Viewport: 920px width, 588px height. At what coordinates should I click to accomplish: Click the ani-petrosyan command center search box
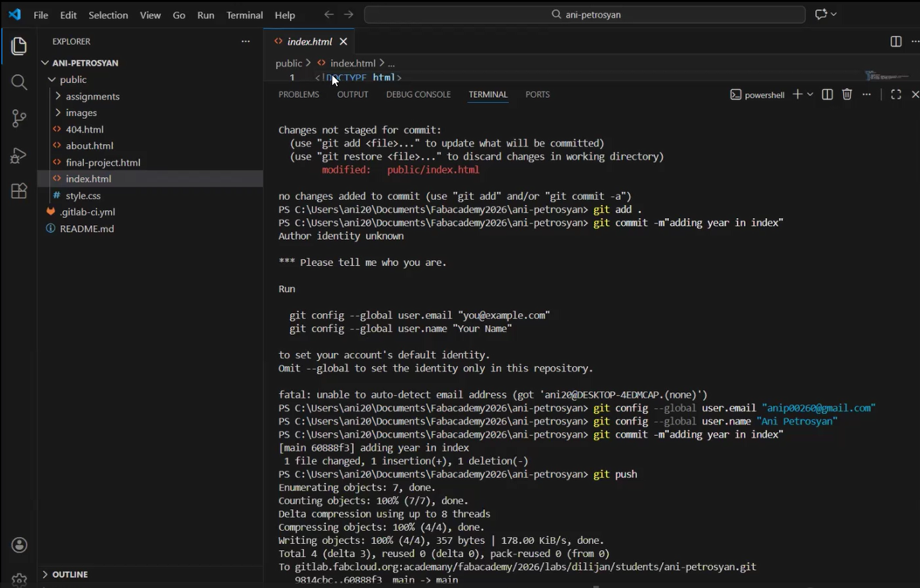(x=584, y=15)
